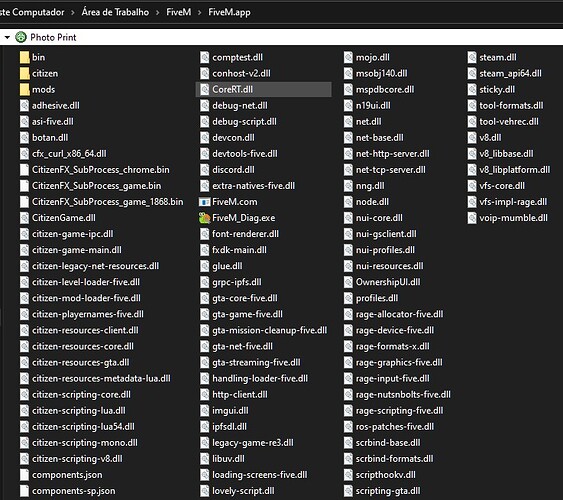The width and height of the screenshot is (563, 500).
Task: Click the net.dll file icon
Action: point(348,122)
